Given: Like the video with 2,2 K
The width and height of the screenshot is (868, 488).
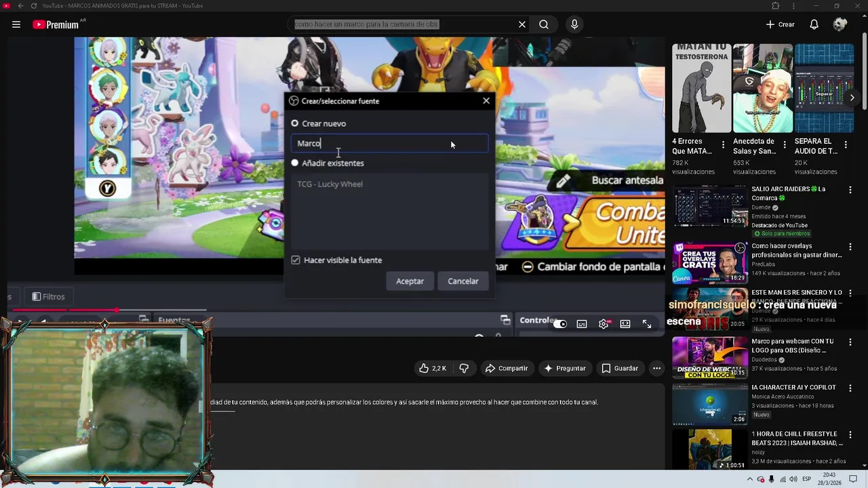Looking at the screenshot, I should pos(433,368).
